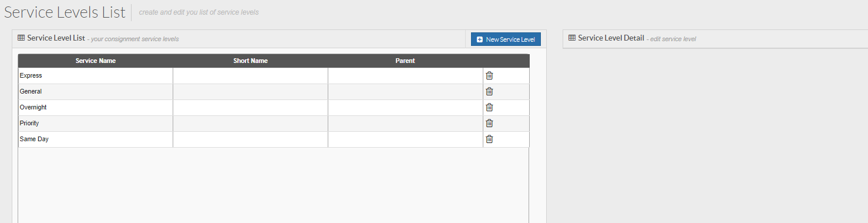
Task: Delete the General service level
Action: click(489, 91)
